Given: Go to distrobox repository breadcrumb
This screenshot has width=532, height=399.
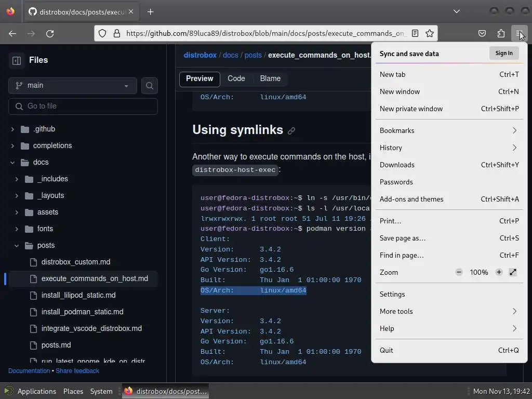Looking at the screenshot, I should point(200,55).
